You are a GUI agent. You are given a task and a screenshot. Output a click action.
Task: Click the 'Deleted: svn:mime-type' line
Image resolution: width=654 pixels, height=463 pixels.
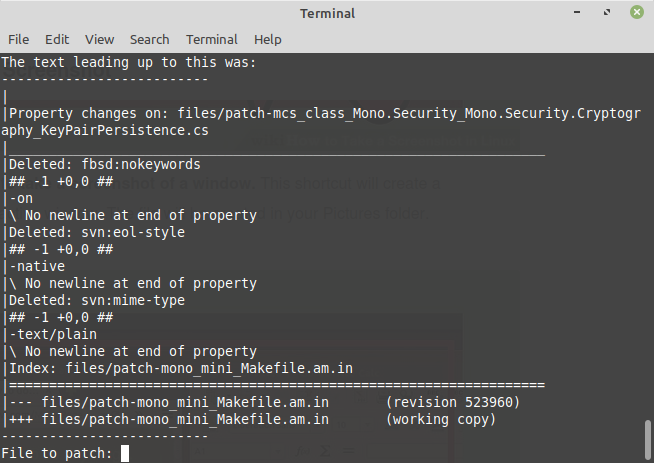pyautogui.click(x=97, y=300)
